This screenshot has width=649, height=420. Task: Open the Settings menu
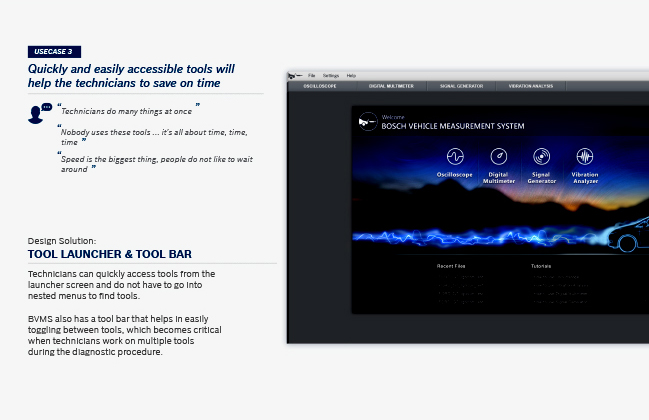[330, 75]
